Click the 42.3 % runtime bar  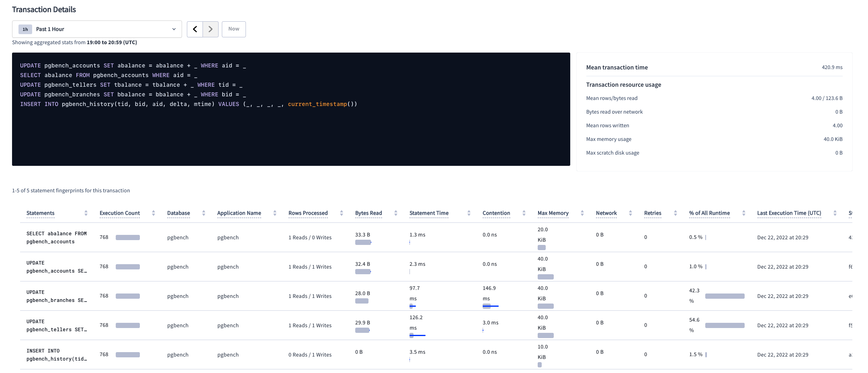click(725, 296)
